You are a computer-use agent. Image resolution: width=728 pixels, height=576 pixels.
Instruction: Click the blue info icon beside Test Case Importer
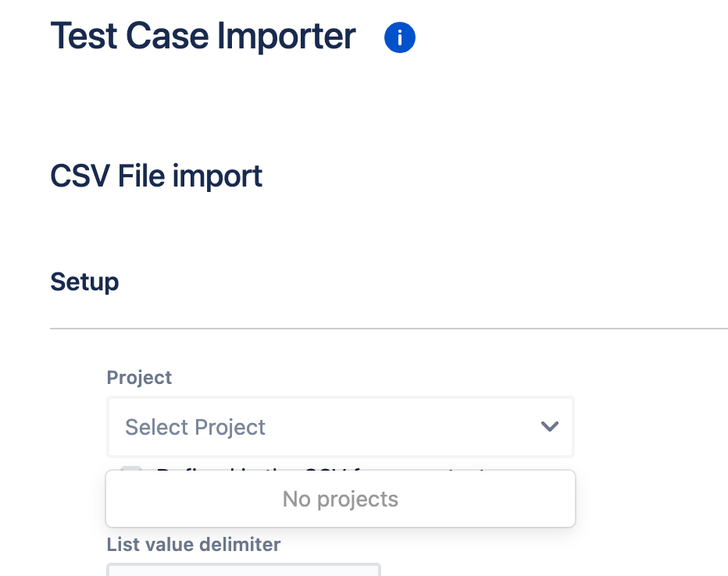[400, 37]
